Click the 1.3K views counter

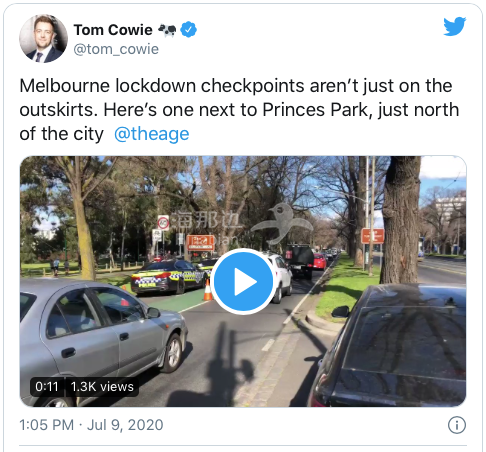click(102, 387)
